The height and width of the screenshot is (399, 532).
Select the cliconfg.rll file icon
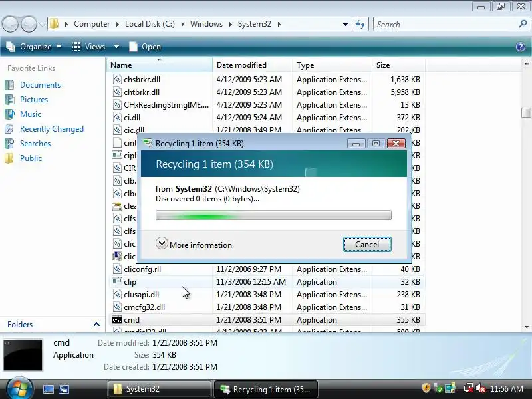pos(117,269)
